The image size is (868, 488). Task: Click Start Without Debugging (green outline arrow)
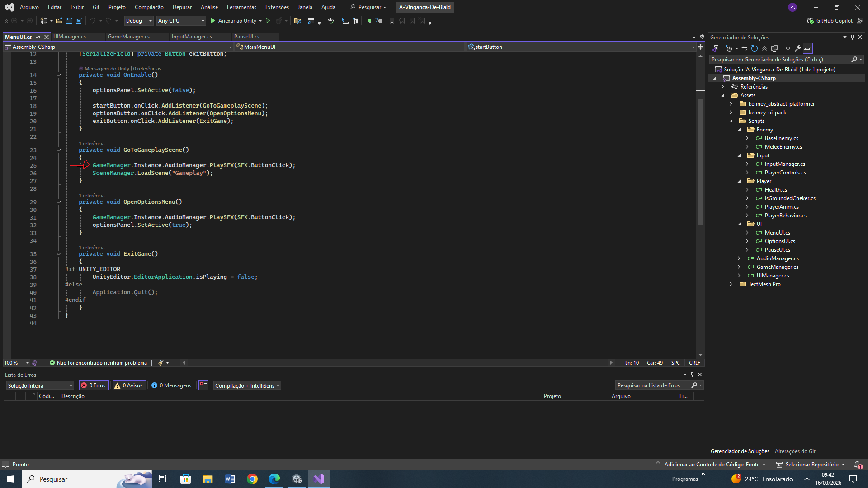click(268, 21)
